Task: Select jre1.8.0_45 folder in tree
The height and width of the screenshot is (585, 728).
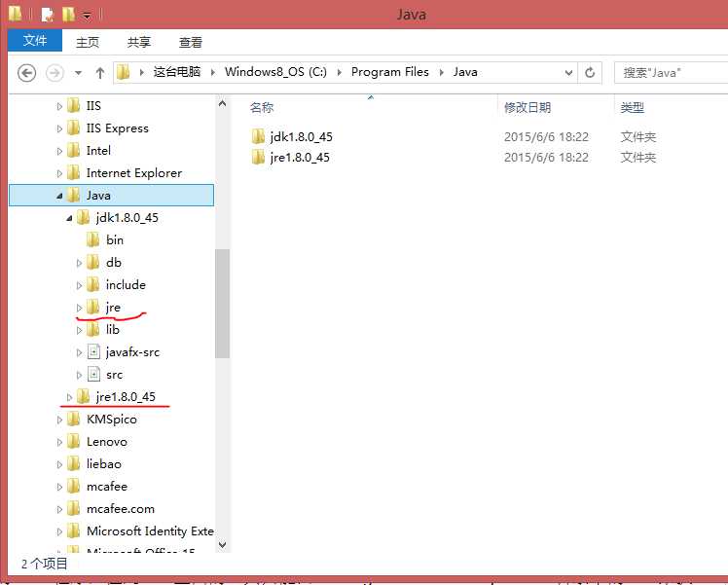Action: coord(126,396)
